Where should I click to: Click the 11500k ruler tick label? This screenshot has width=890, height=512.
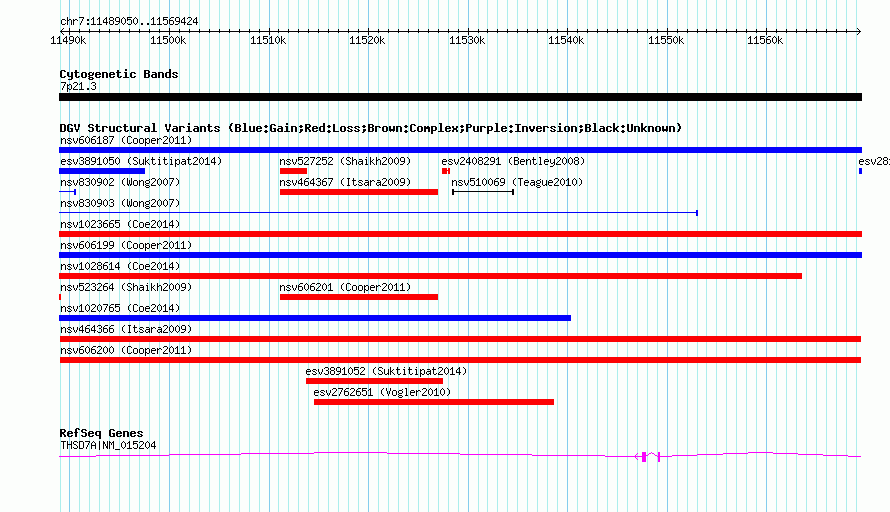(168, 40)
